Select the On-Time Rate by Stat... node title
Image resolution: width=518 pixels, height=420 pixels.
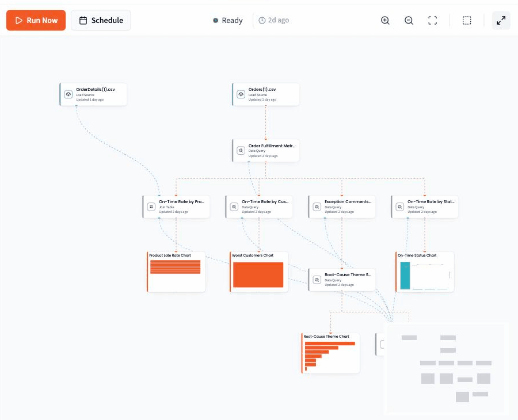[431, 201]
